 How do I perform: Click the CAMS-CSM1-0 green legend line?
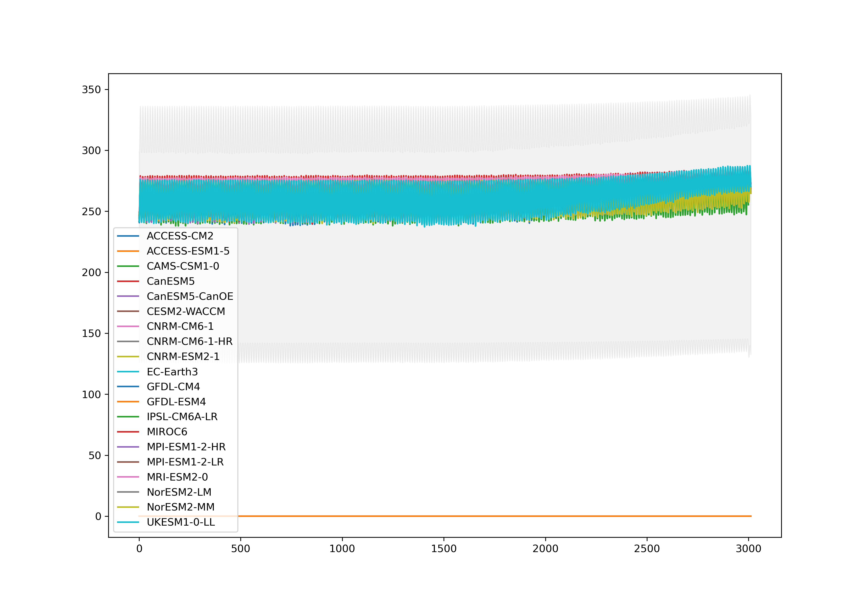[128, 266]
